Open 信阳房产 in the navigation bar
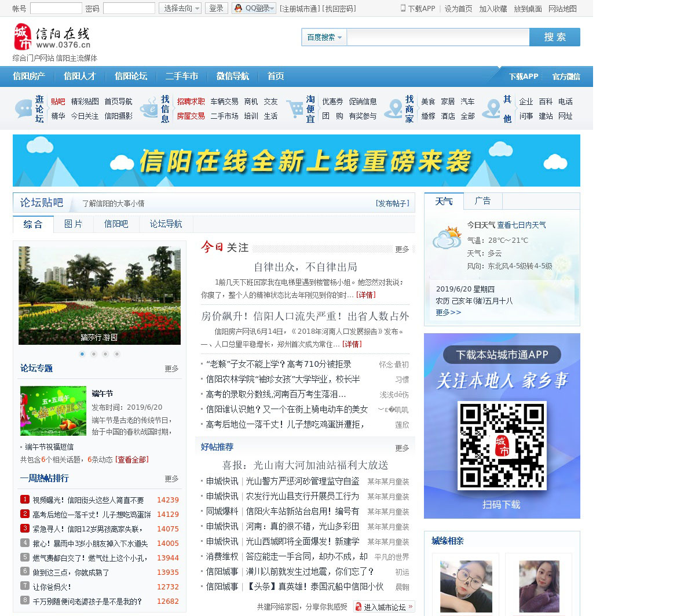The width and height of the screenshot is (695, 616). click(29, 76)
